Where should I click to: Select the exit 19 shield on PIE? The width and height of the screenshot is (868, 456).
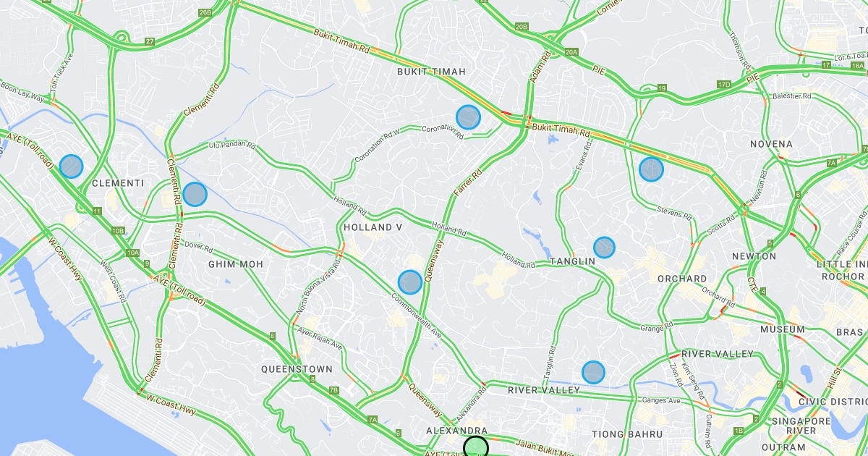tap(662, 88)
